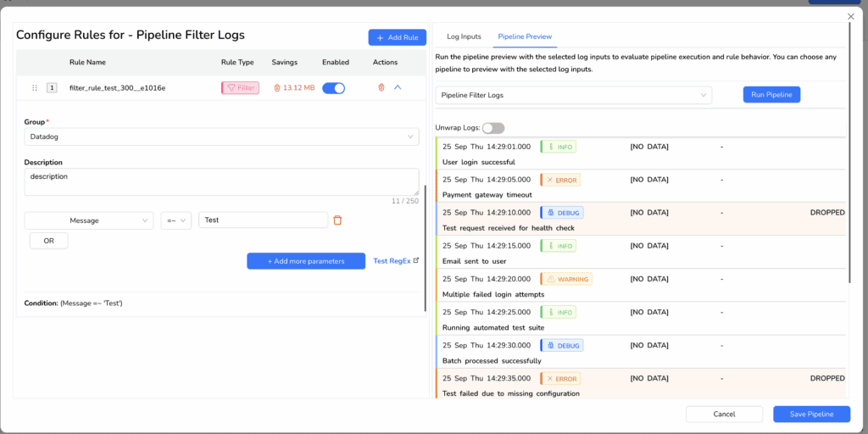Click the timestamp 14:29:20.000
Screen dimensions: 868x434
[487, 279]
